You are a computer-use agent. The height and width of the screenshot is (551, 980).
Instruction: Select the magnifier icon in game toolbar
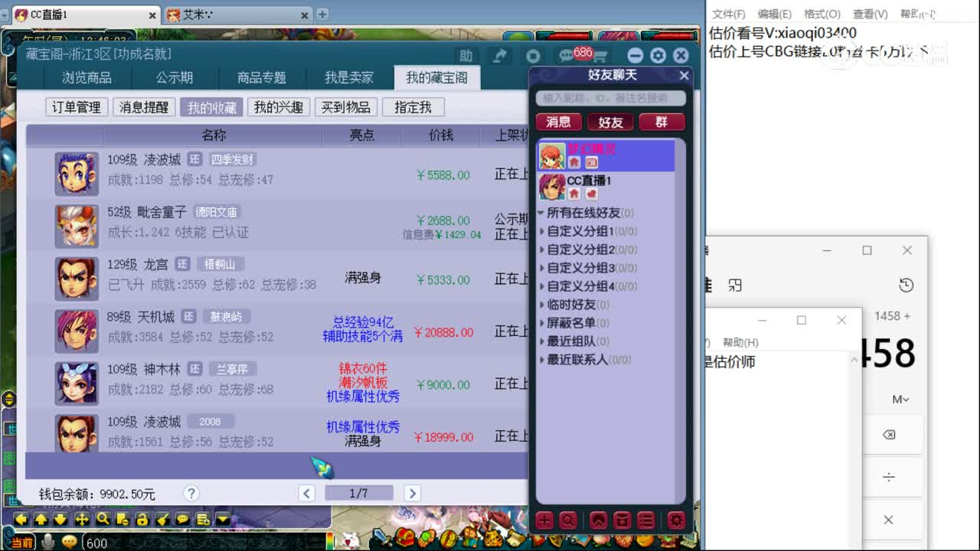[x=103, y=520]
